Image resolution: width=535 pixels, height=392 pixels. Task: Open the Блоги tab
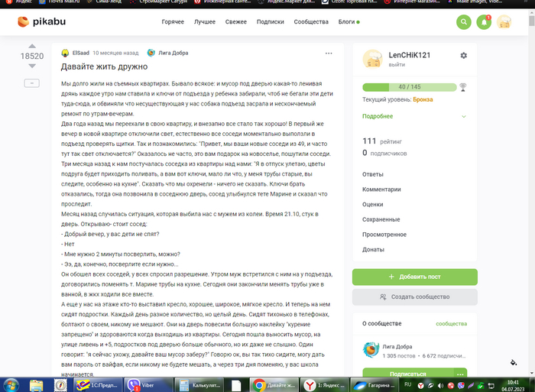(x=349, y=22)
